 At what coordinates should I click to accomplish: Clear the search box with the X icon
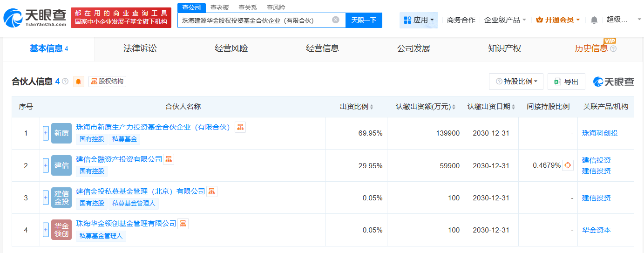[335, 20]
